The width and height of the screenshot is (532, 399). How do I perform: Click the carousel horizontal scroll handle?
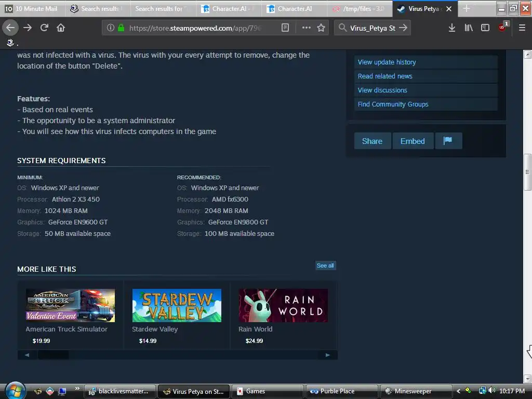[54, 355]
